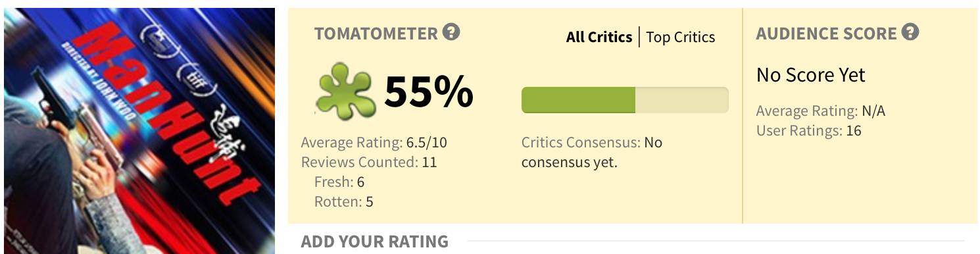This screenshot has height=254, width=980.
Task: Click the TOMATOMETER heading
Action: [376, 34]
